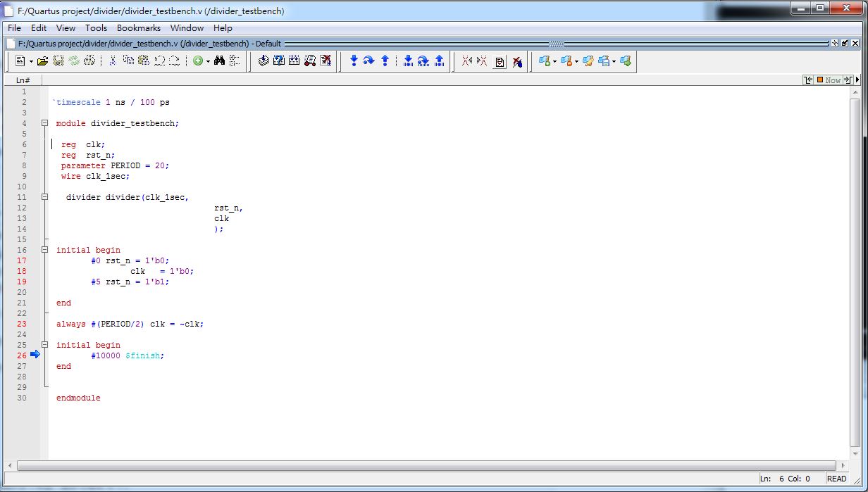Open the Add icon dropdown arrow
The image size is (868, 492).
[209, 62]
